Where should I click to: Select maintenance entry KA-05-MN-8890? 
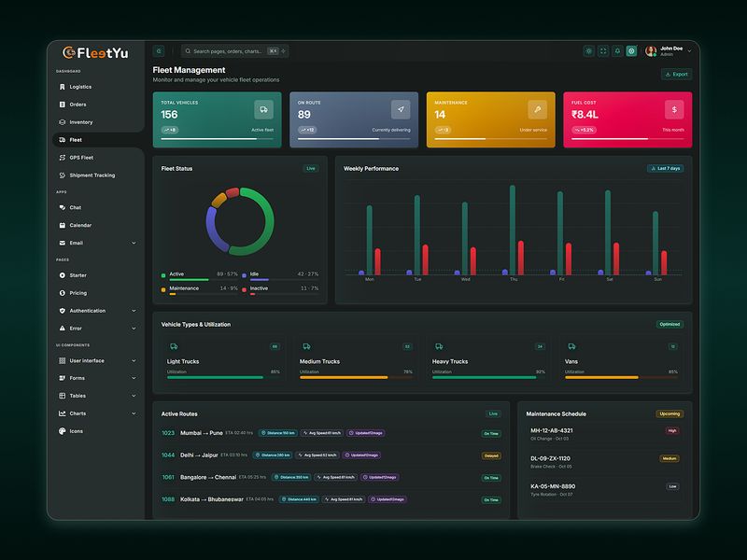(x=604, y=490)
